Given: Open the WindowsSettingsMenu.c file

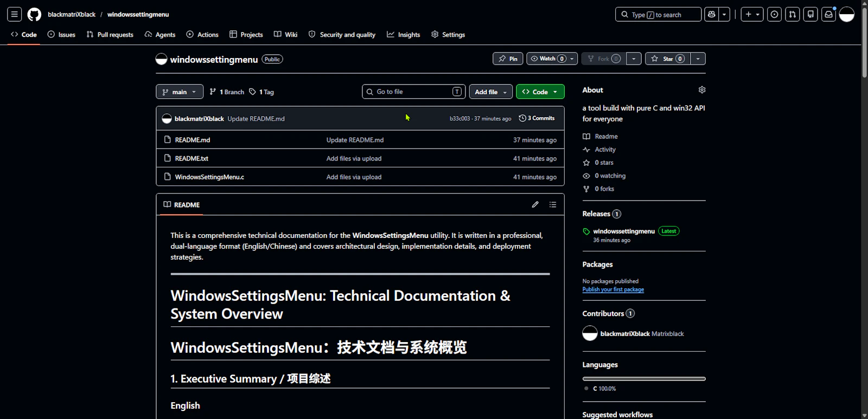Looking at the screenshot, I should pos(209,177).
